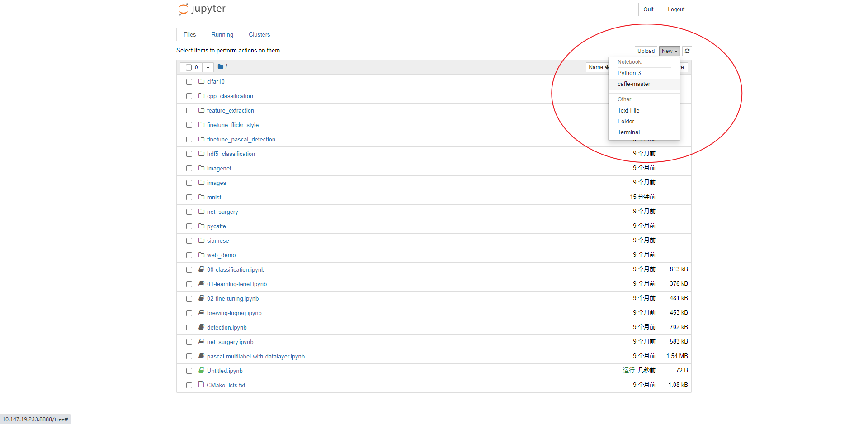Image resolution: width=868 pixels, height=424 pixels.
Task: Click notebook icon beside net_surgery.ipynb
Action: click(202, 341)
